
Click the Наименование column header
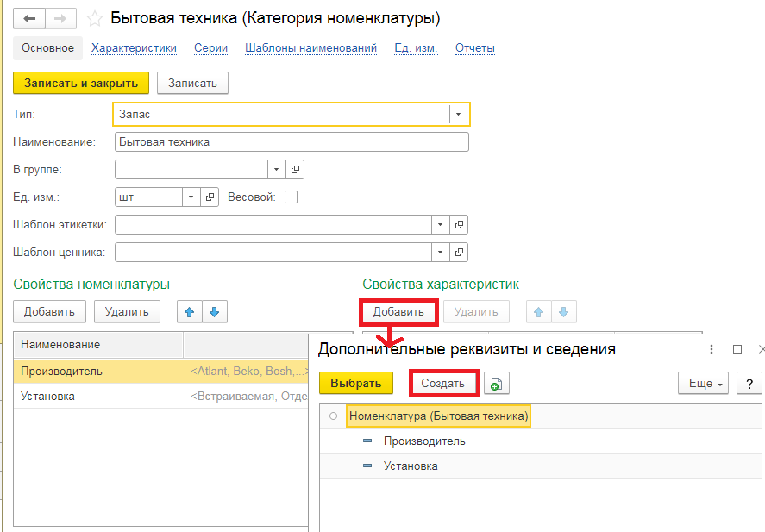pos(98,345)
